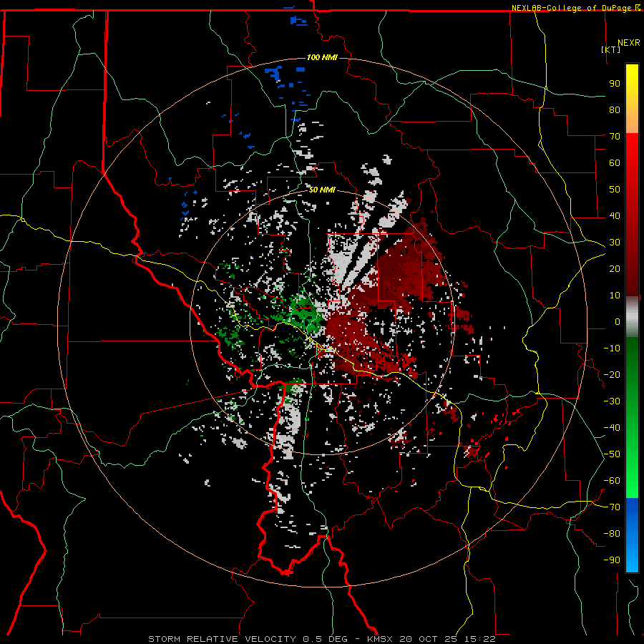Click the KT units label above the color scale

click(611, 49)
